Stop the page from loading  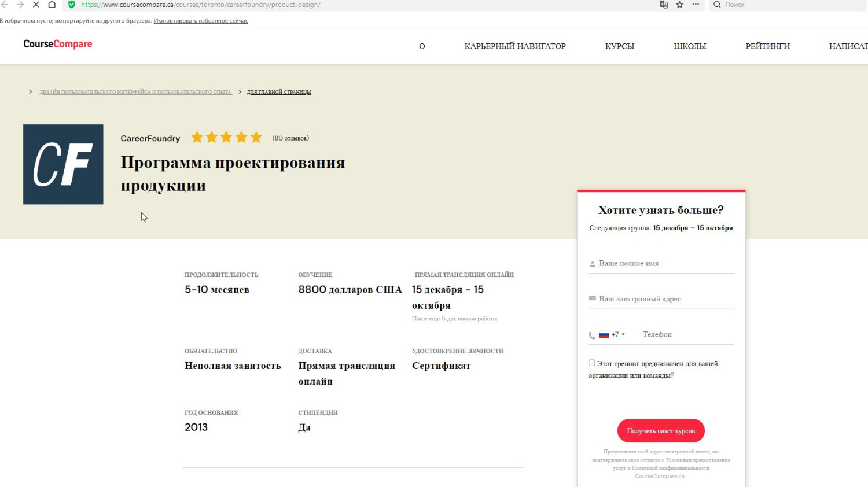point(36,5)
